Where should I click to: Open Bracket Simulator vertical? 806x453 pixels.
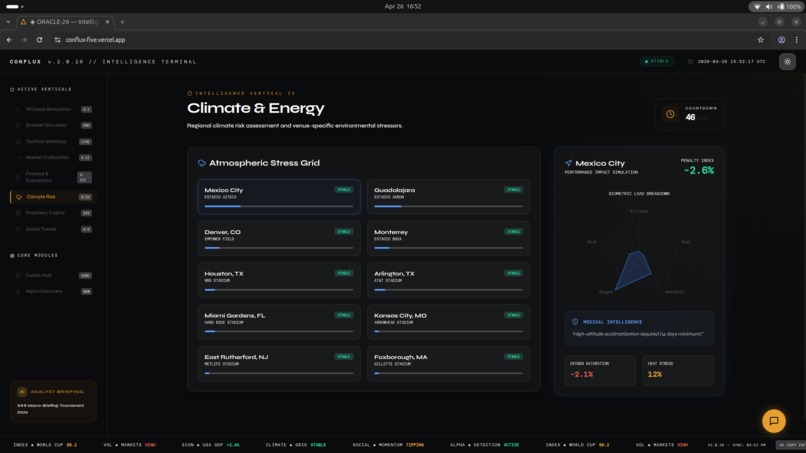pyautogui.click(x=53, y=125)
